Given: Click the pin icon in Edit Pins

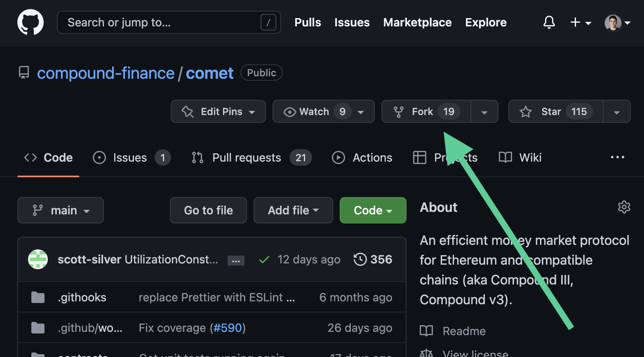Looking at the screenshot, I should tap(188, 112).
